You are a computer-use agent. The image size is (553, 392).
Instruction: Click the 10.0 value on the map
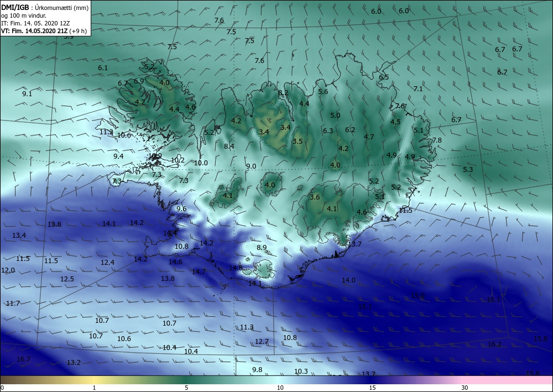pos(201,163)
